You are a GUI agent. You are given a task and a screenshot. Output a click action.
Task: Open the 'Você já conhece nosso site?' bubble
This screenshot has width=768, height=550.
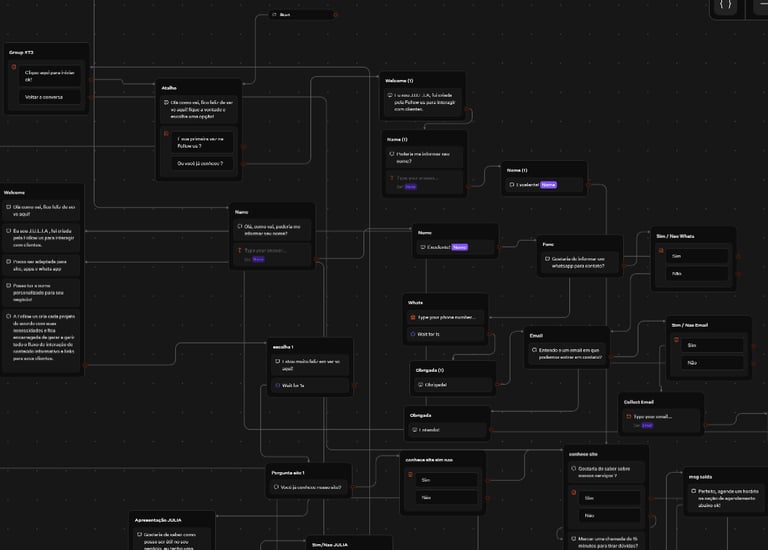[x=309, y=487]
